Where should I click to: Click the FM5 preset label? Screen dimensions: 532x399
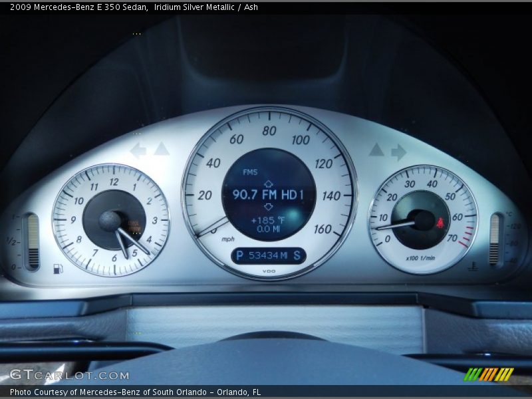point(250,172)
